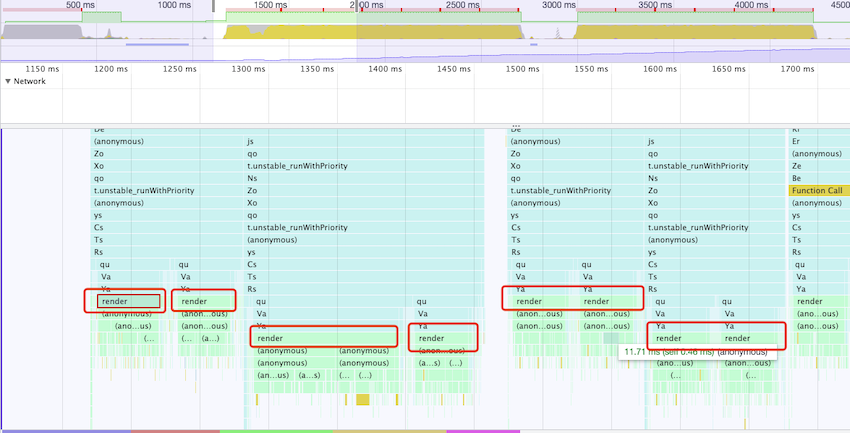The height and width of the screenshot is (433, 850).
Task: Click the 11.71 ms timing tooltip
Action: pyautogui.click(x=697, y=352)
